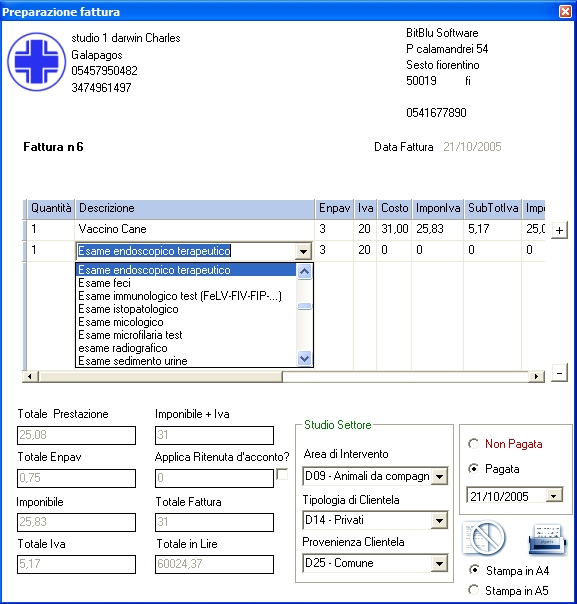Click the Totale Fattura field

pos(214,522)
